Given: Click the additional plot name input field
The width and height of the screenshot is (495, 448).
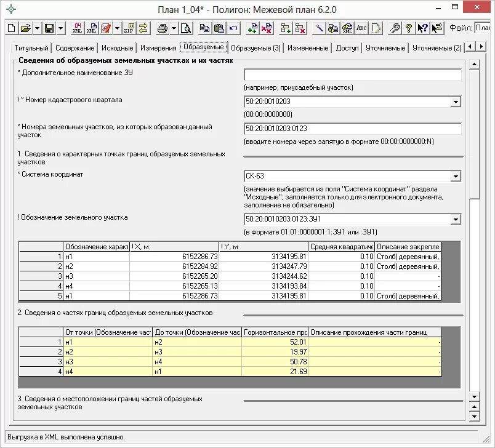Looking at the screenshot, I should point(353,75).
